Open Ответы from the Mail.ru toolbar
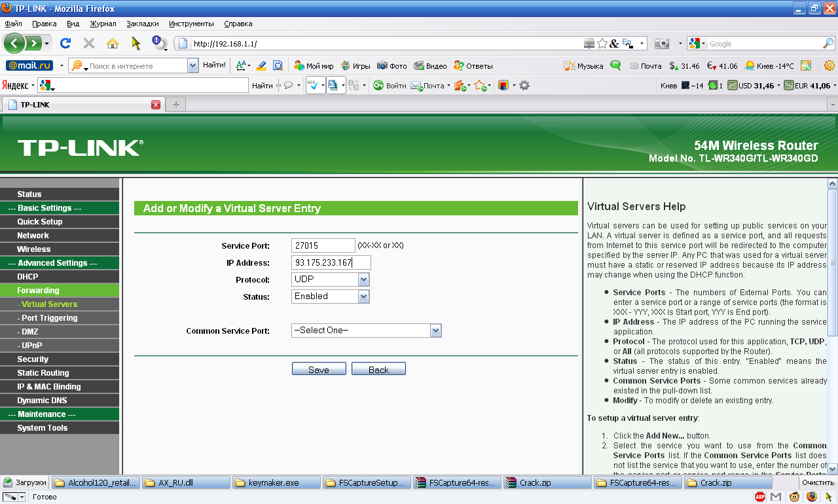The image size is (838, 504). [473, 66]
